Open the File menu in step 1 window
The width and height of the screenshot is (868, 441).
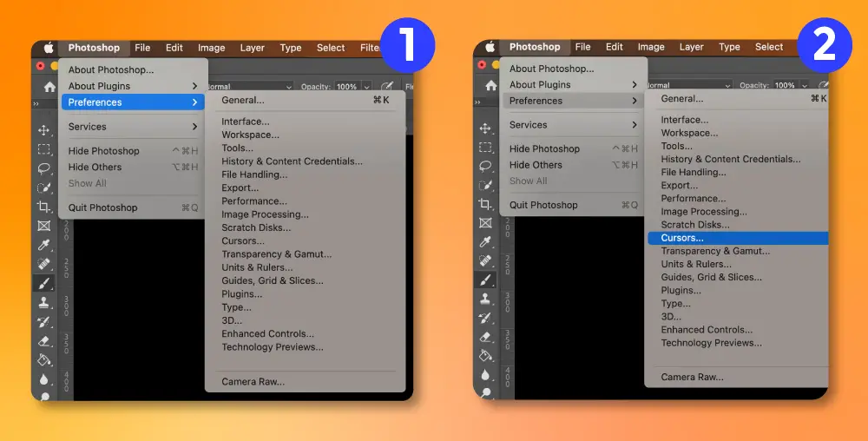[142, 48]
